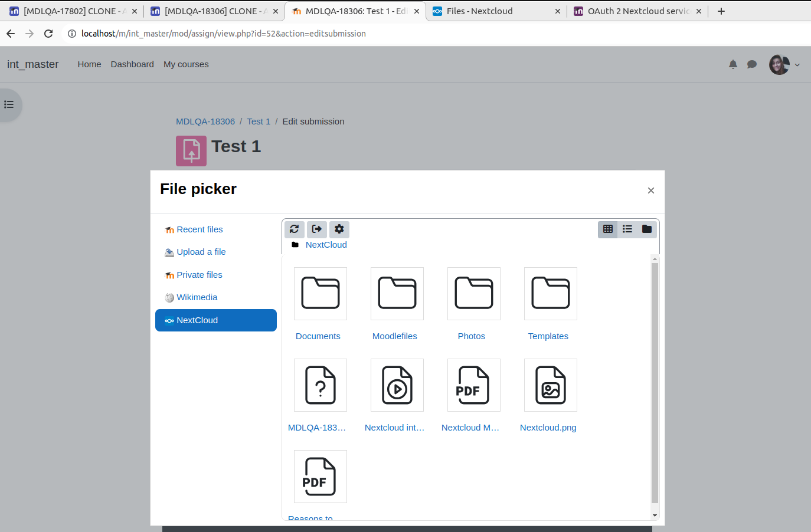Select the Nextcloud.png image icon
The height and width of the screenshot is (532, 811).
(x=551, y=385)
